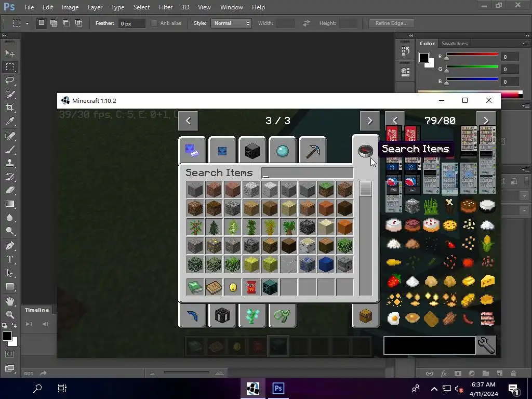Open the marquee tool preset picker arrow

point(27,24)
